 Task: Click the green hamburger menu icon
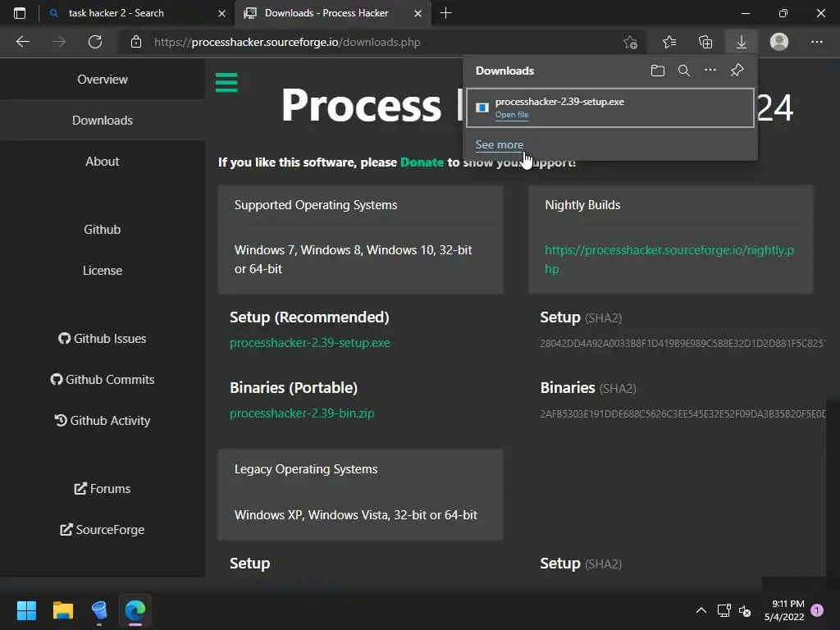pyautogui.click(x=226, y=83)
